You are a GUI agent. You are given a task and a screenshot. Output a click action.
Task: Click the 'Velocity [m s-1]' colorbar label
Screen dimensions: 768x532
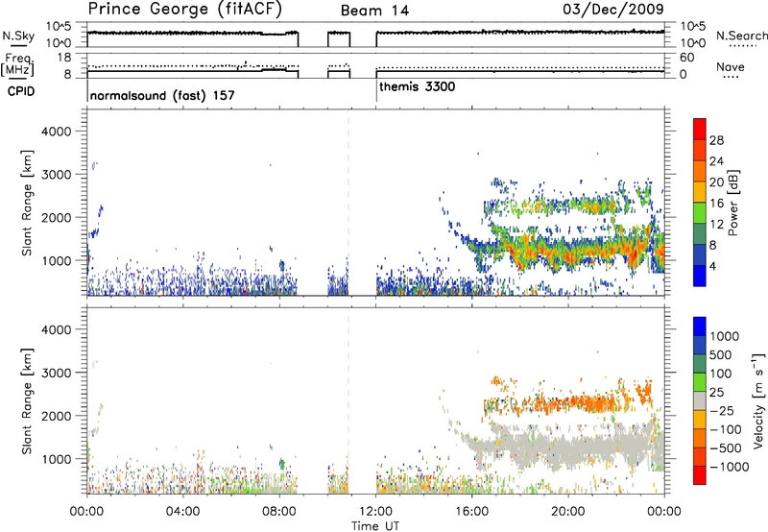[758, 400]
